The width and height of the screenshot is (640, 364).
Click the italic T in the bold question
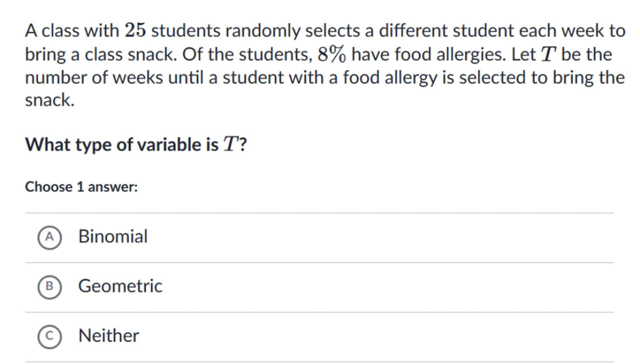231,145
